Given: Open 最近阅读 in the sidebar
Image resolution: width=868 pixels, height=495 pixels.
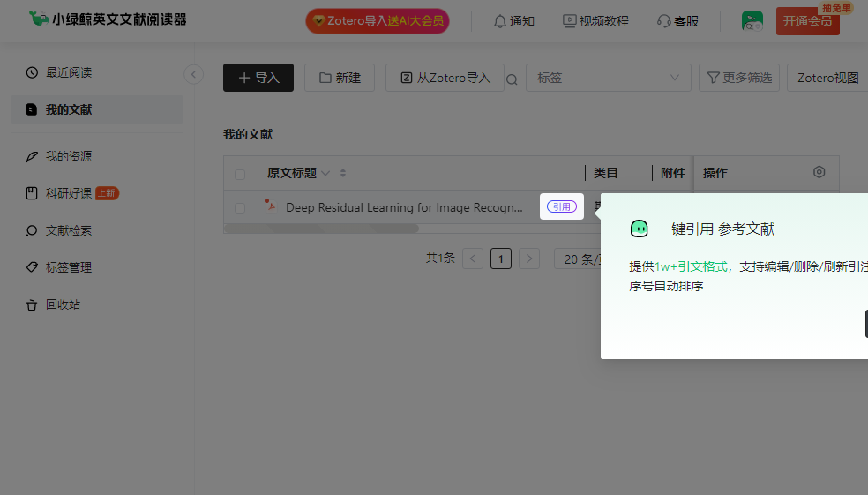Looking at the screenshot, I should [x=97, y=72].
